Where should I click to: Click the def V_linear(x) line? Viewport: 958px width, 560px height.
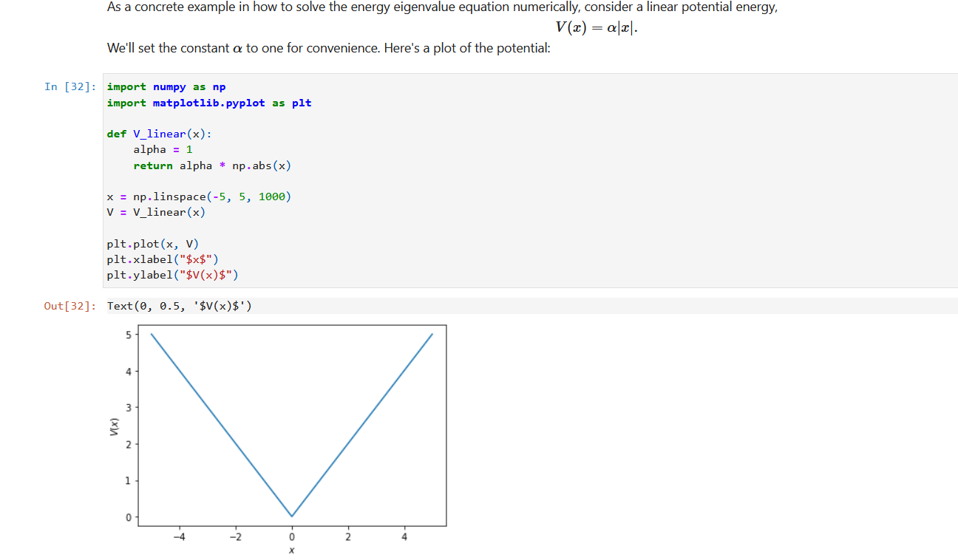tap(159, 134)
